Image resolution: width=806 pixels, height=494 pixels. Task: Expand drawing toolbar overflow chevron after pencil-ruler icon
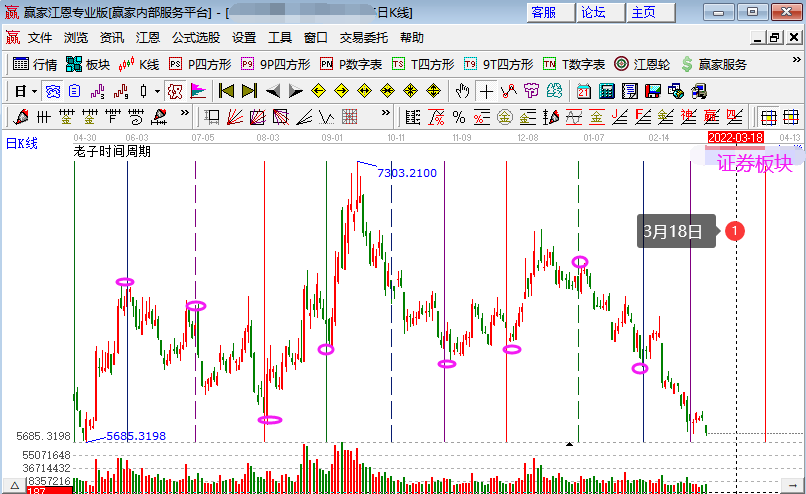pos(185,112)
